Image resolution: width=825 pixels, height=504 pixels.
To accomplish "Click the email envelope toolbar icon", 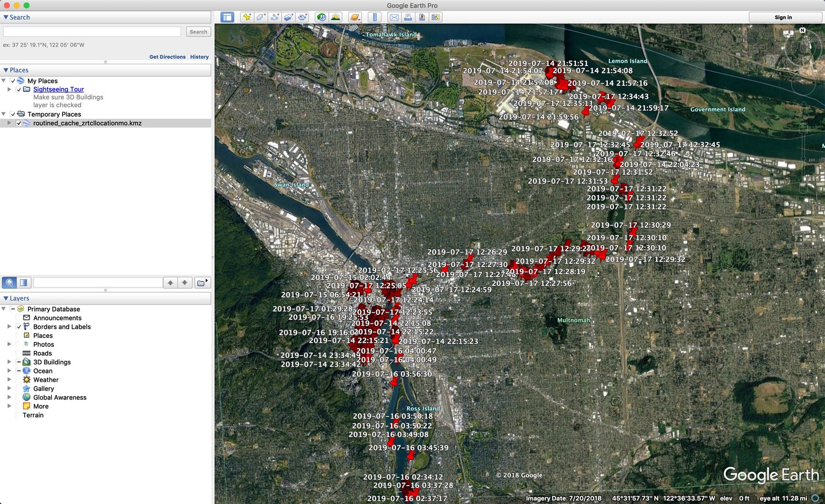I will tap(394, 17).
